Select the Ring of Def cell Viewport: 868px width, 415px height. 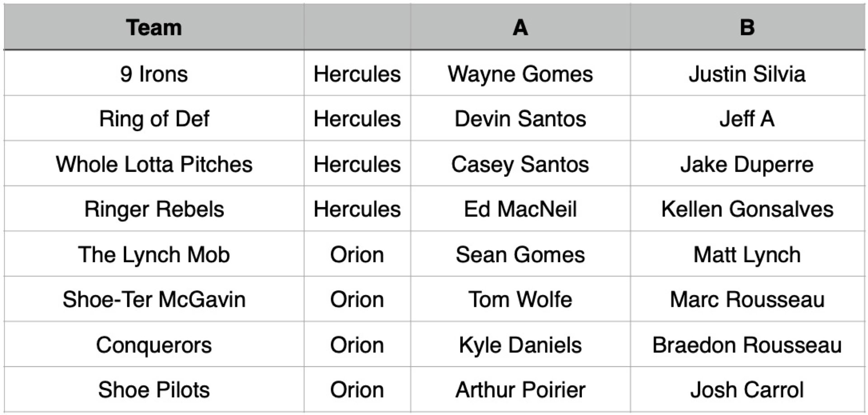154,119
